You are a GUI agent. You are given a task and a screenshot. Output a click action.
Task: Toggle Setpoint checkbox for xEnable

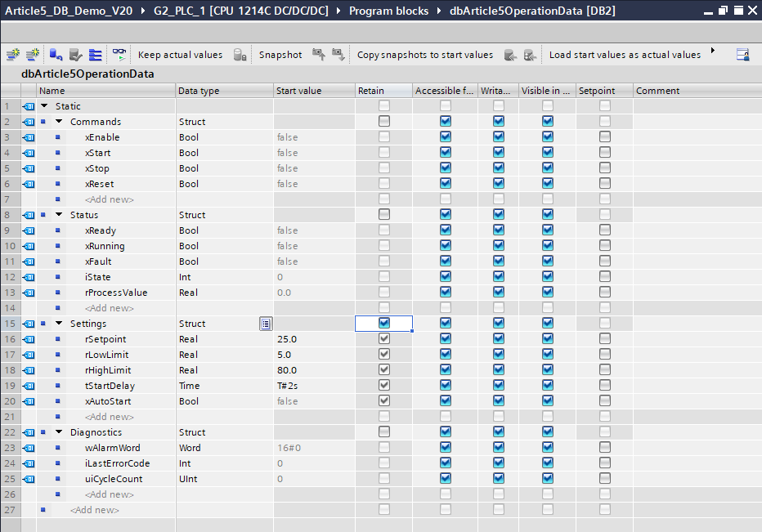[x=604, y=136]
